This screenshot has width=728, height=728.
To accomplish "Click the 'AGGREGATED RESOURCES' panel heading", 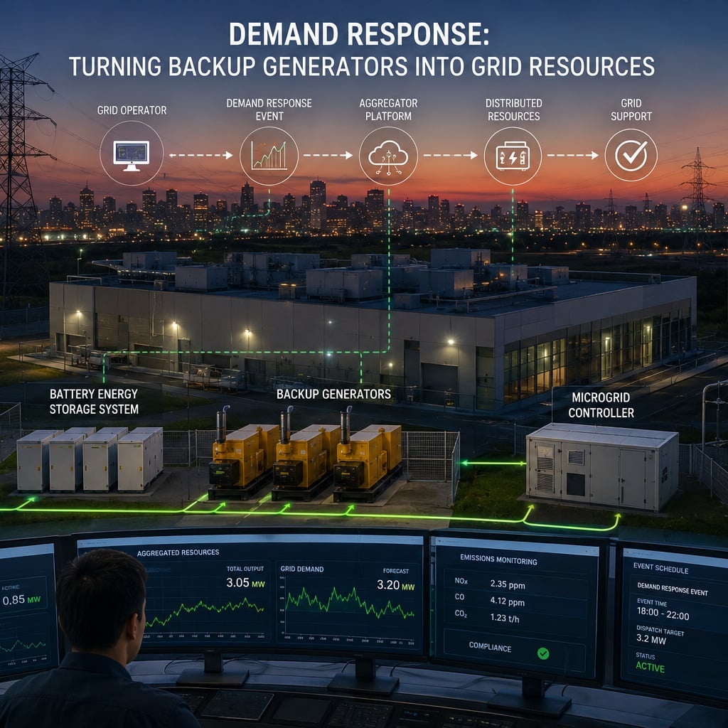I will coord(178,552).
